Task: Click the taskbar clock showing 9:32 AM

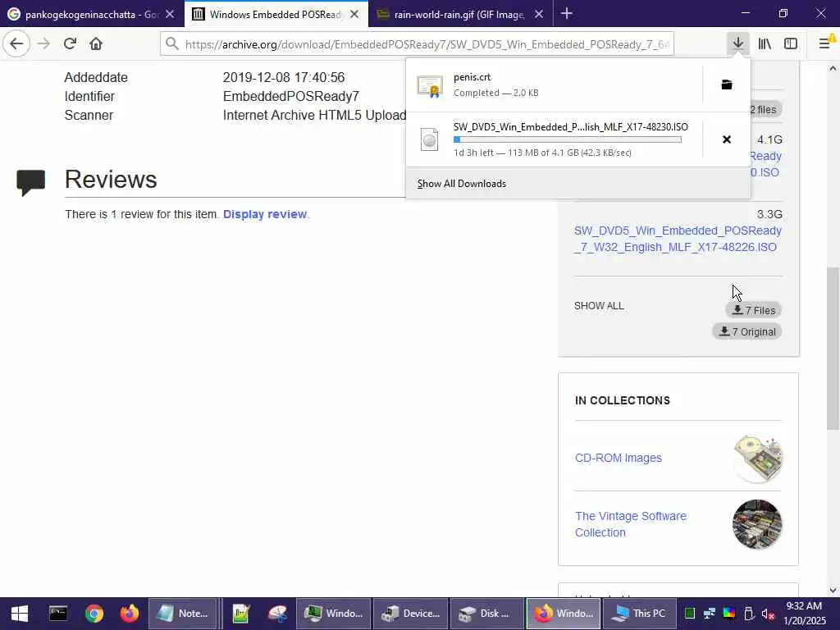Action: [x=804, y=614]
